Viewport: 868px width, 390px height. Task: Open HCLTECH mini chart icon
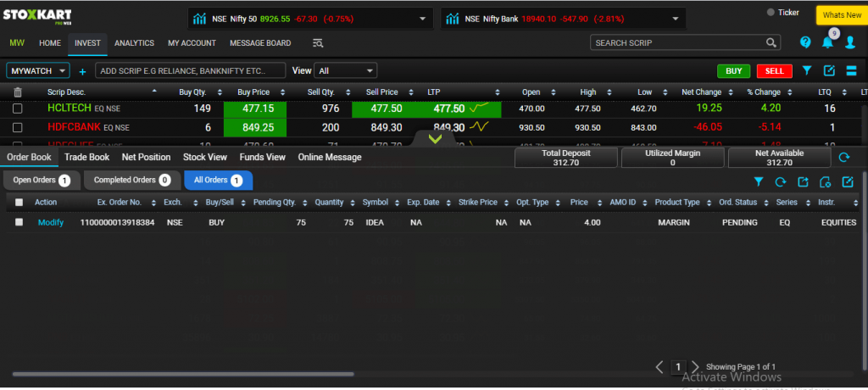tap(479, 108)
